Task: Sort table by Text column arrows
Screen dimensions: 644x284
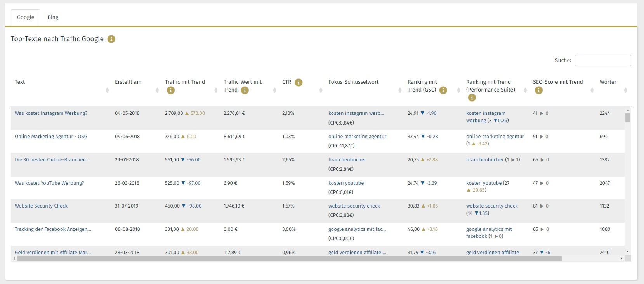Action: 107,90
